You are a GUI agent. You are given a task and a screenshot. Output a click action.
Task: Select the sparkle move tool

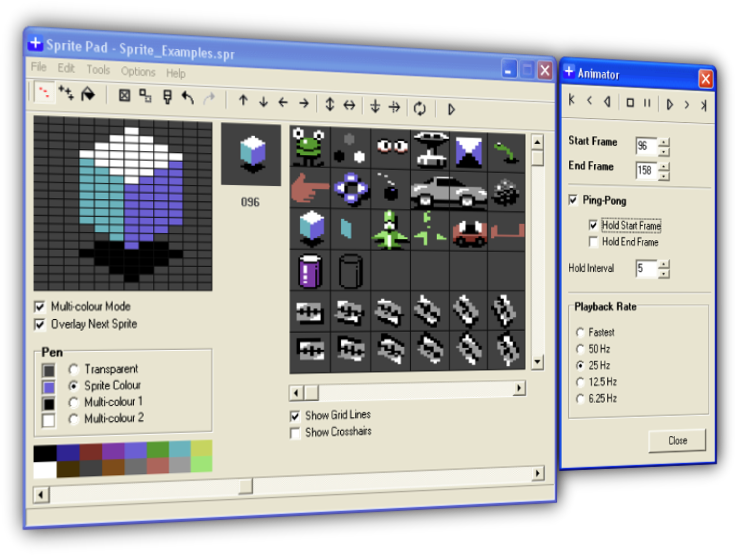[x=66, y=93]
